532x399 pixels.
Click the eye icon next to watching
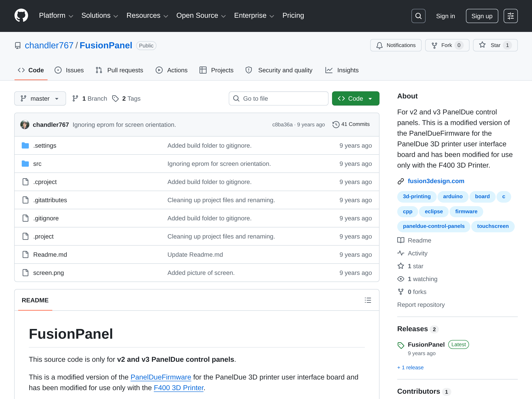click(x=401, y=279)
